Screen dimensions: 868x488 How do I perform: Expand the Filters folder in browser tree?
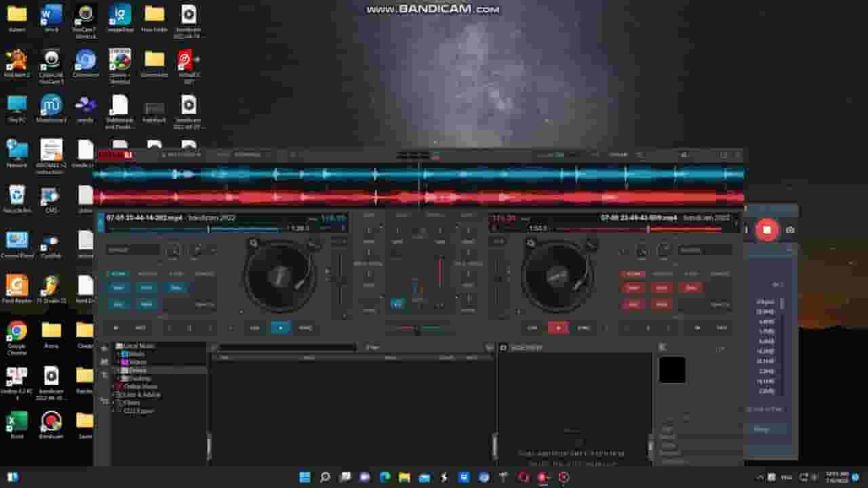tap(118, 403)
